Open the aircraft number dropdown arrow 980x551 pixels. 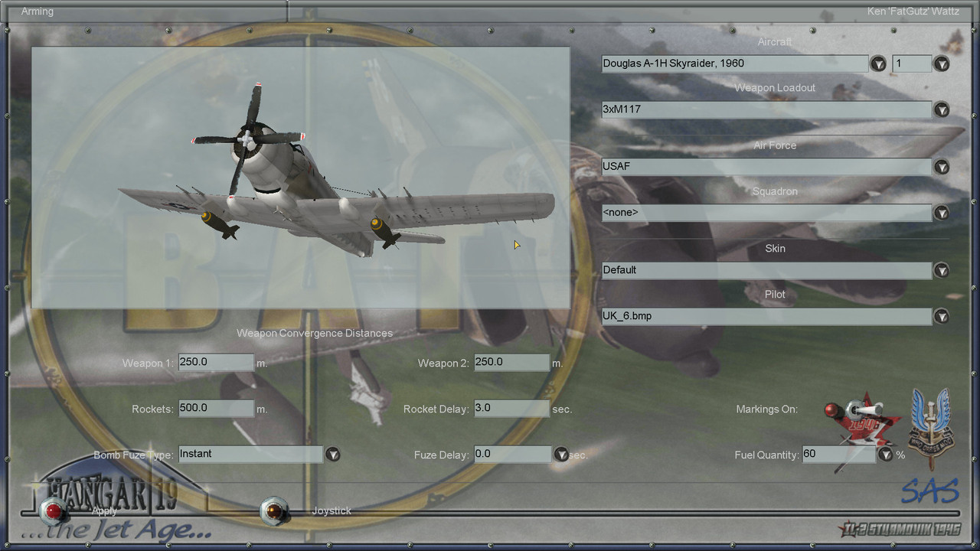(941, 64)
